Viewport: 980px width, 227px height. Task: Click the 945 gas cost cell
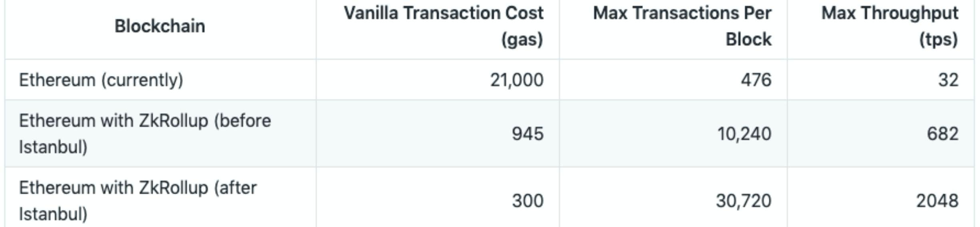click(x=528, y=133)
